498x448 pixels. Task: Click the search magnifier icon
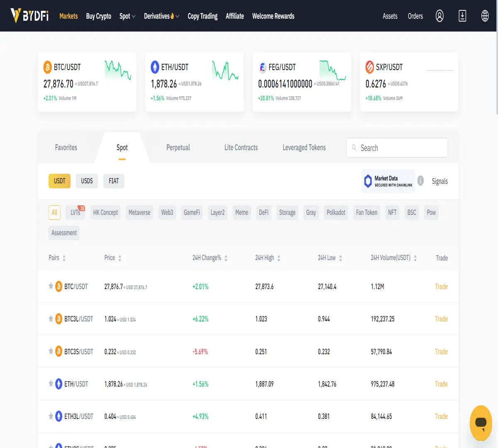point(354,148)
